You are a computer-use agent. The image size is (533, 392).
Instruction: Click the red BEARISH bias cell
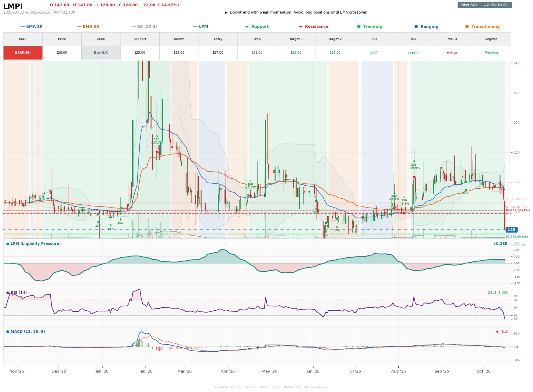[23, 53]
